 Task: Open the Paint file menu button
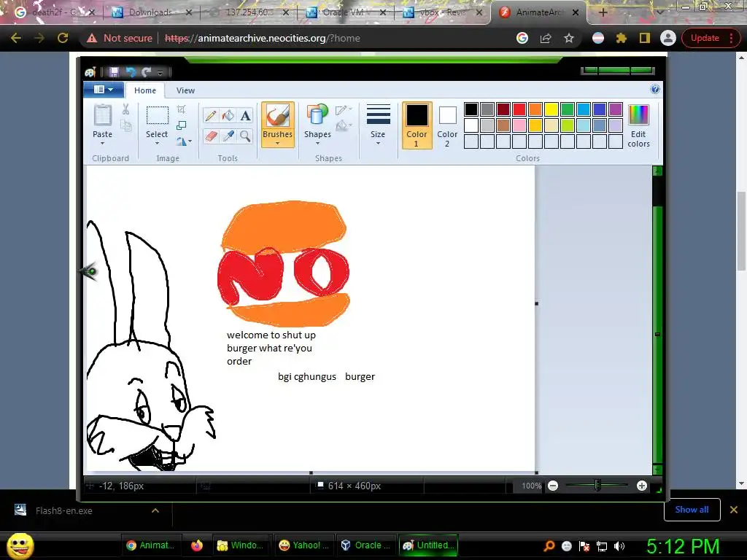pyautogui.click(x=104, y=90)
